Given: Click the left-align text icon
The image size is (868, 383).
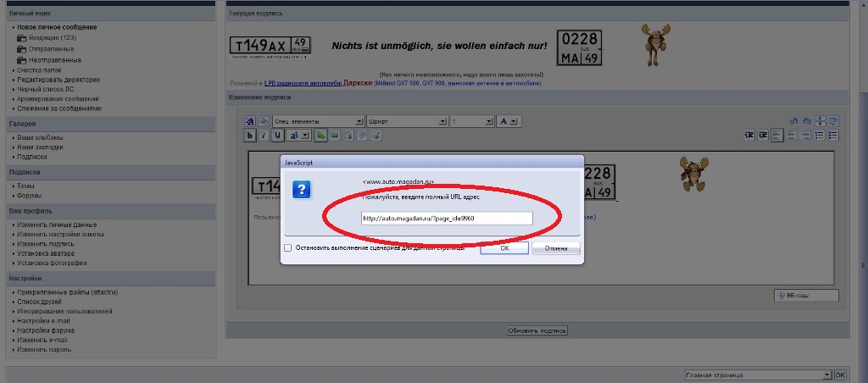Looking at the screenshot, I should (x=776, y=135).
